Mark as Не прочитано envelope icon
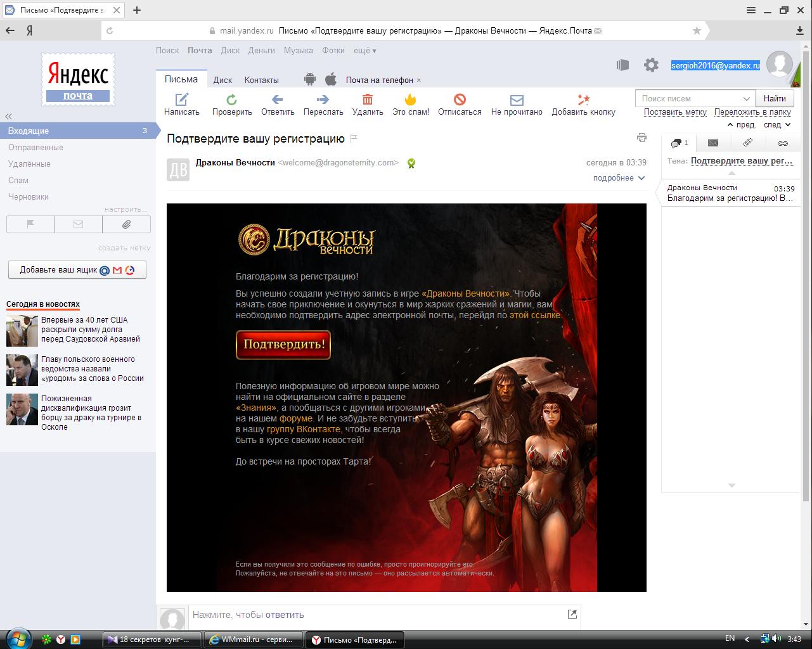 (x=517, y=100)
